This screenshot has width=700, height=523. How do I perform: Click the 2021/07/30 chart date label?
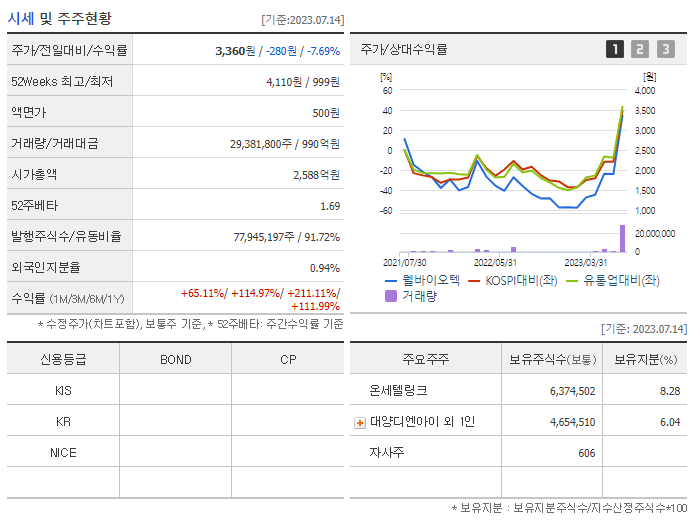click(404, 262)
